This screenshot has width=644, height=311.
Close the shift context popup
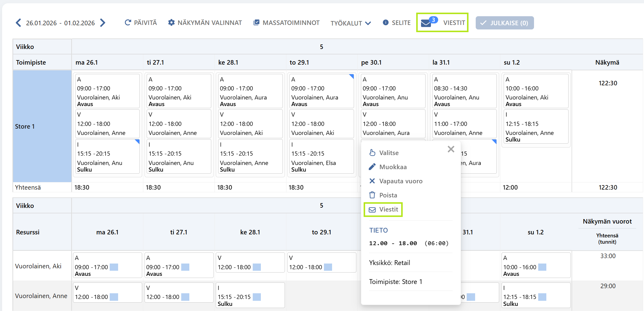coord(451,149)
